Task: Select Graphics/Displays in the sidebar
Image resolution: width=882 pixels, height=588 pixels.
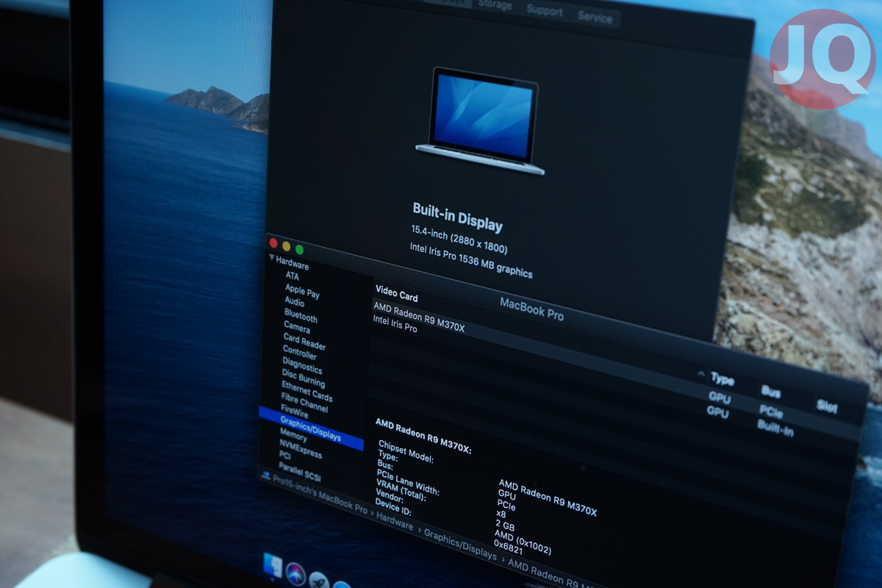Action: click(x=310, y=428)
